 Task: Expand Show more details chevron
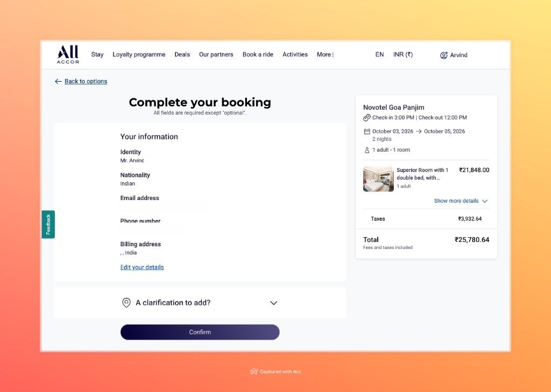(485, 201)
